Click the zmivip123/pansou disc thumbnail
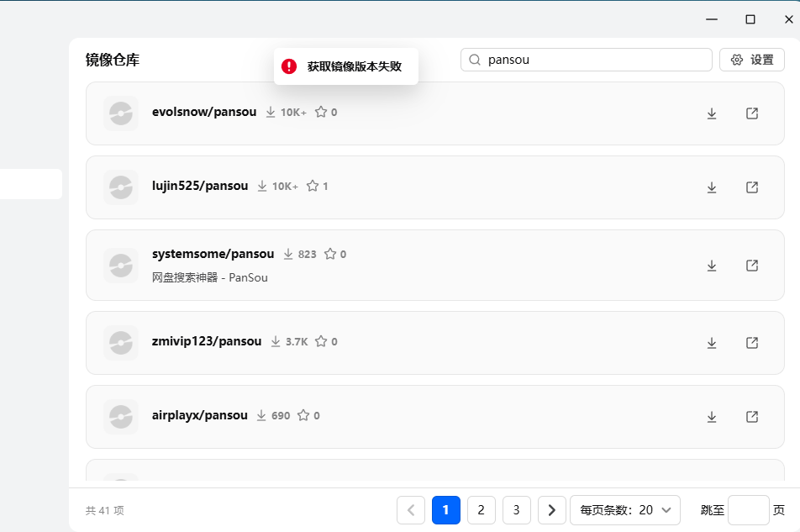Screen dimensions: 800x532 121,342
